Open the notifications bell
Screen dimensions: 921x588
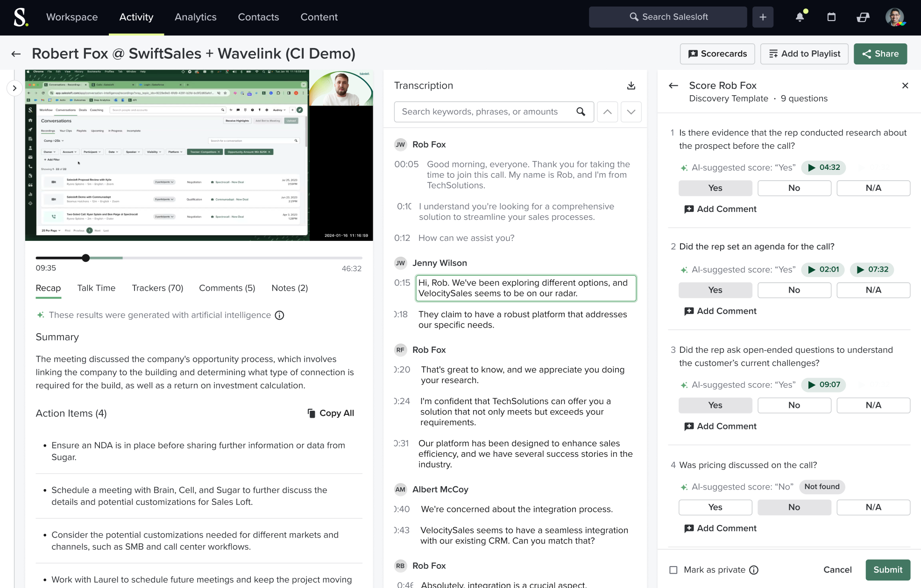[x=800, y=17]
